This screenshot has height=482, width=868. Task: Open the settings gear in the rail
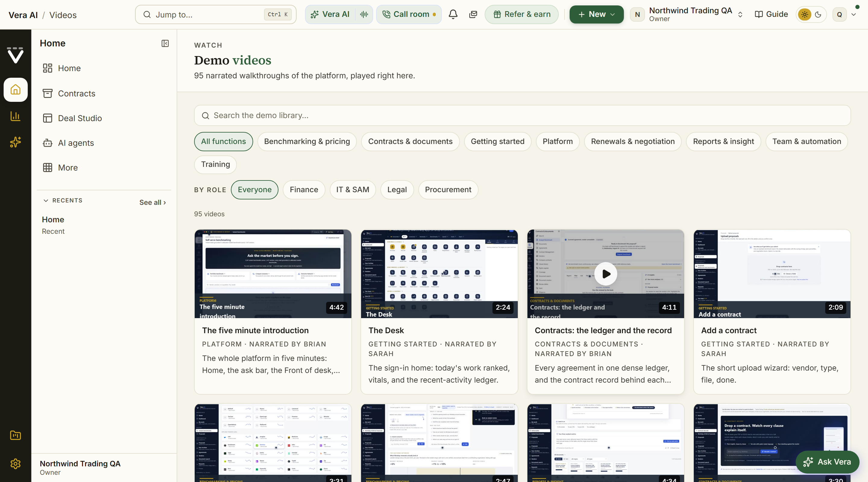15,464
